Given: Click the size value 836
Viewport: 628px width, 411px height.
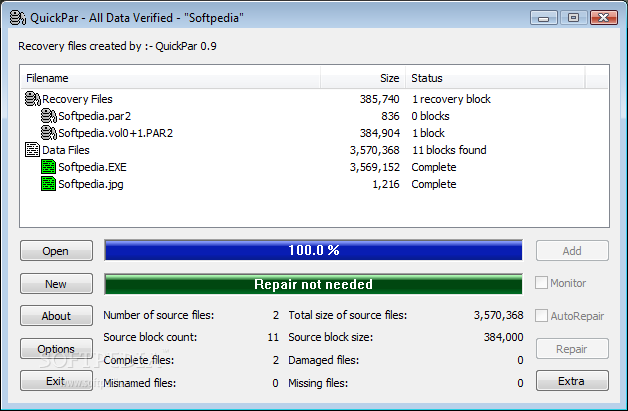Looking at the screenshot, I should pos(390,116).
